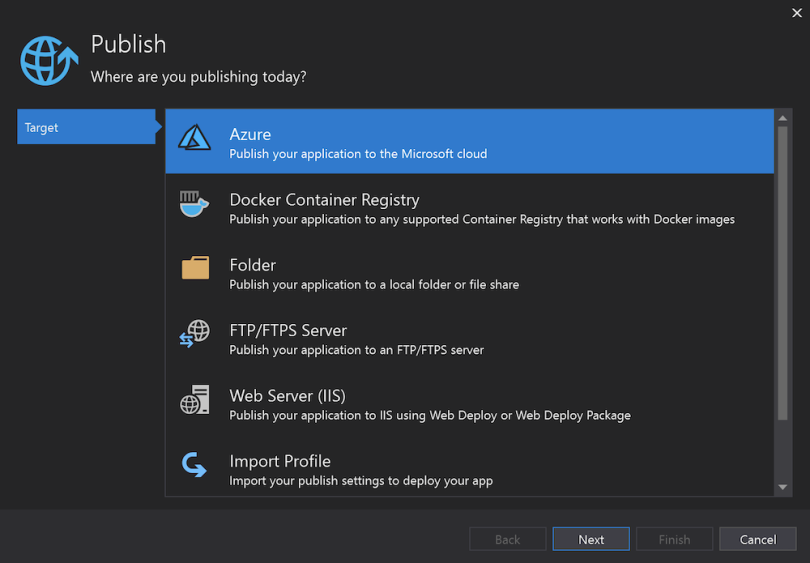The height and width of the screenshot is (563, 810).
Task: Close the Publish dialog with X
Action: (x=797, y=13)
